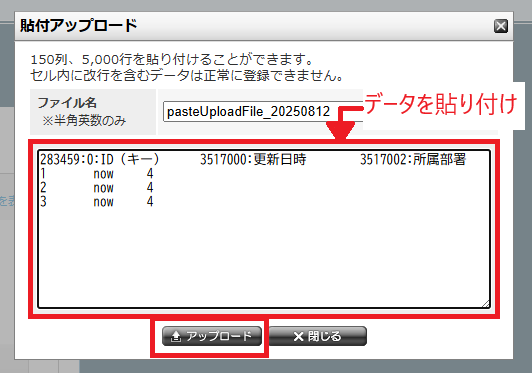Click the ファイル名 label
The image size is (532, 373).
coord(67,102)
